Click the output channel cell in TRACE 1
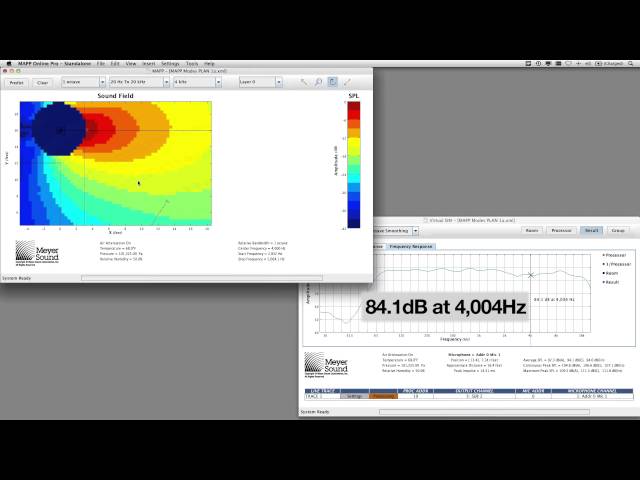The height and width of the screenshot is (480, 640). point(474,396)
